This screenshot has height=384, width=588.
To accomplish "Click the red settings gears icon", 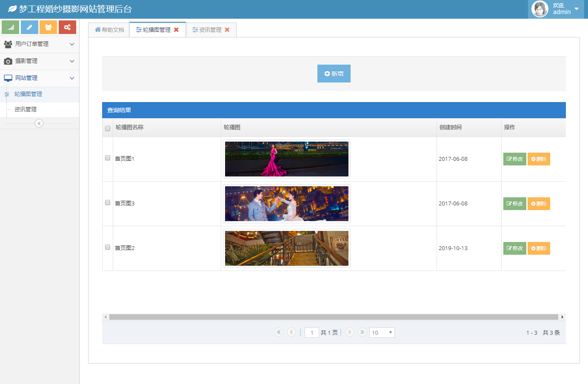I will point(67,27).
